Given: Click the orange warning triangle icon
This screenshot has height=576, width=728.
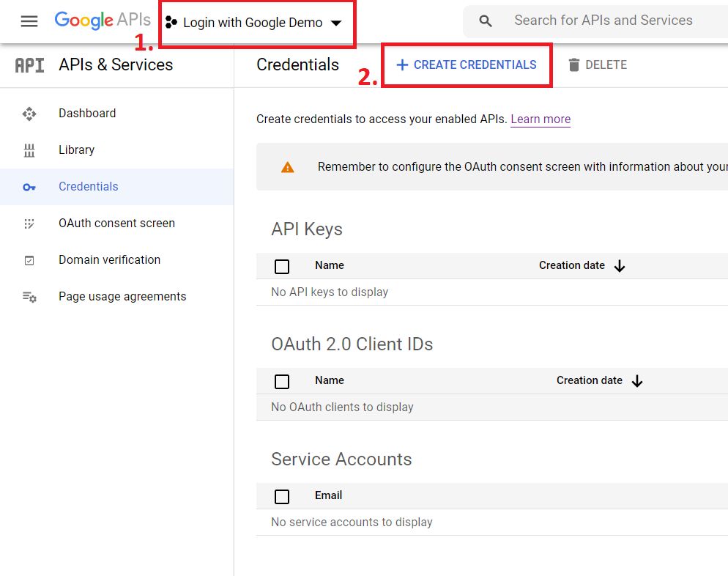Looking at the screenshot, I should point(288,167).
